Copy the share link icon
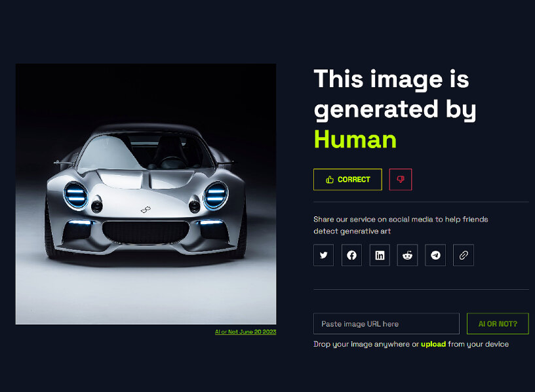Screen dimensions: 535x392 click(464, 255)
